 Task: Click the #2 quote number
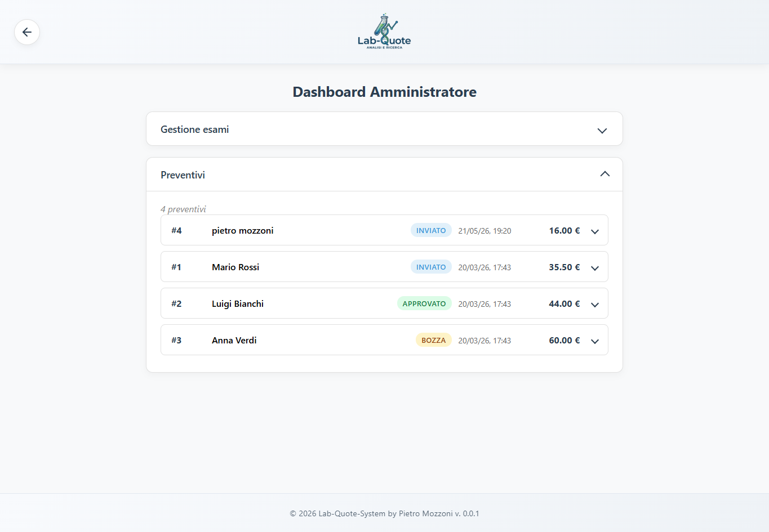(x=176, y=304)
